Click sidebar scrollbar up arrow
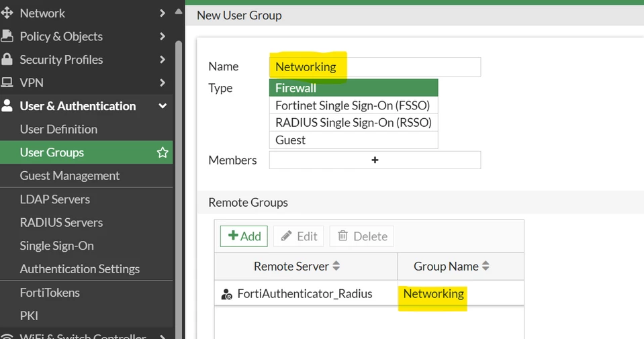 pyautogui.click(x=178, y=12)
